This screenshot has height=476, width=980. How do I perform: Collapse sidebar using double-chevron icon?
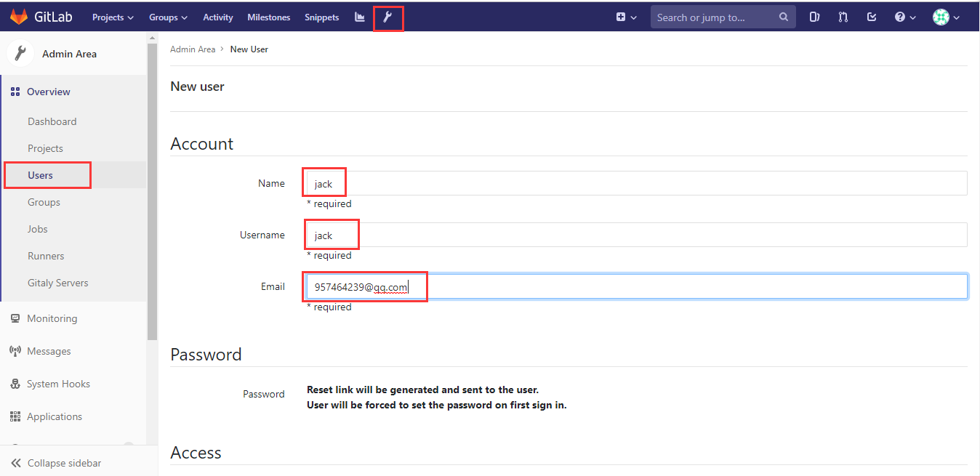(x=16, y=463)
